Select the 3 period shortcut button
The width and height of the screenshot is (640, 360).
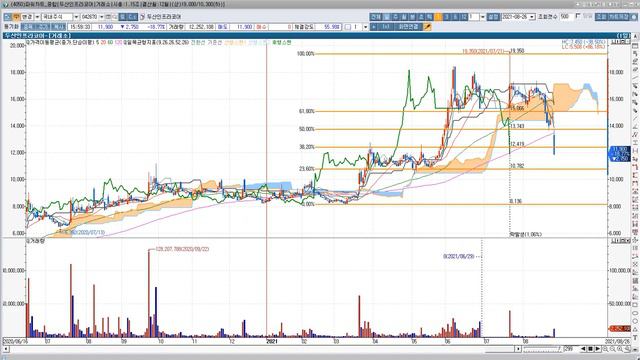coord(447,17)
